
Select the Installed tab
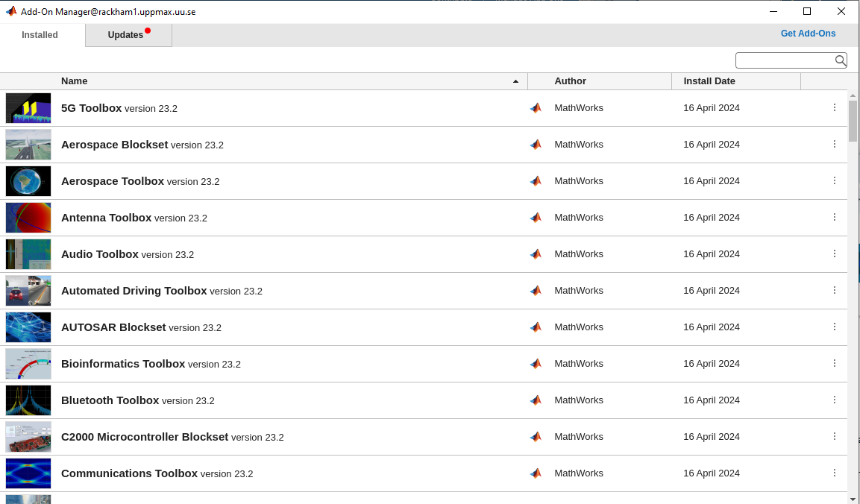[40, 35]
